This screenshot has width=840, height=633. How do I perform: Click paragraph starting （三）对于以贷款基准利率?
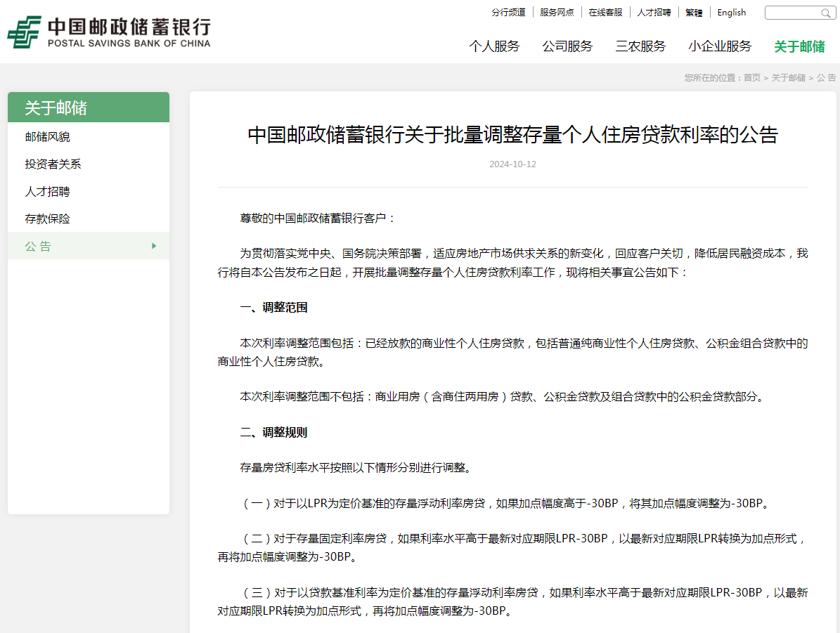click(512, 601)
